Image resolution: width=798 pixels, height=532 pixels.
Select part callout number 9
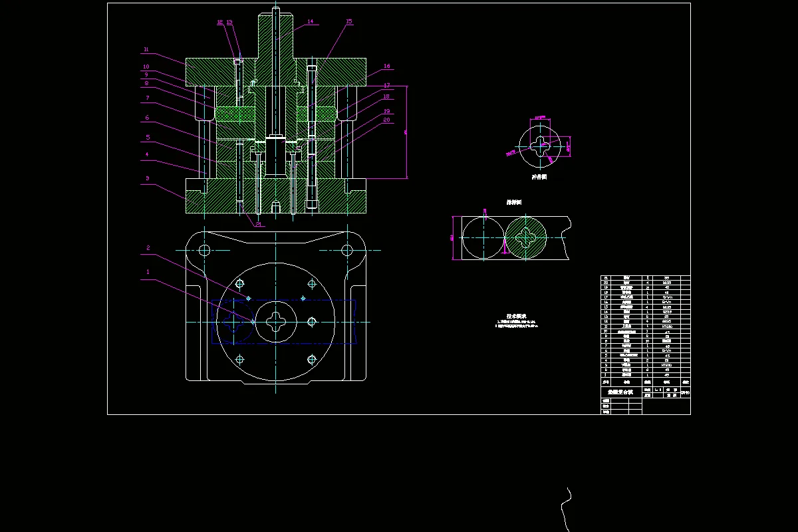coord(148,74)
